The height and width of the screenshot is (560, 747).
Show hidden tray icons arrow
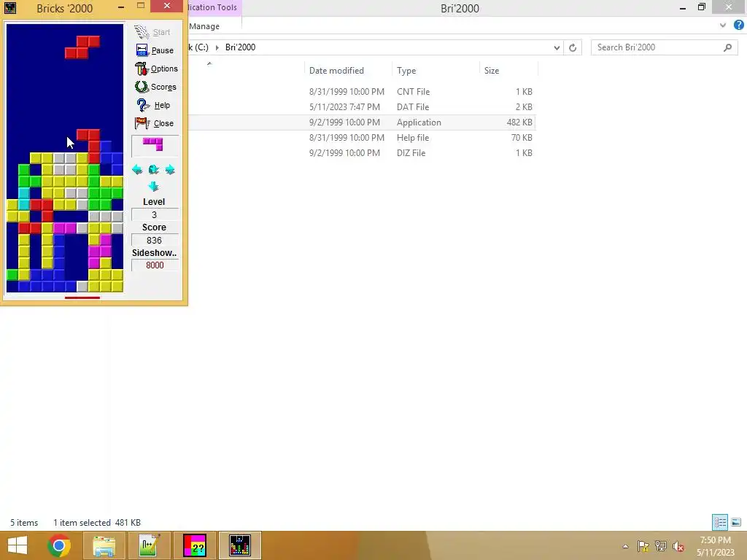click(x=625, y=546)
